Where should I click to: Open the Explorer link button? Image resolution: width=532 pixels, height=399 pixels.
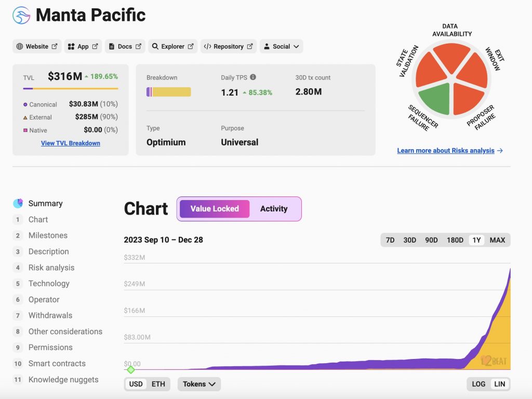pos(172,46)
